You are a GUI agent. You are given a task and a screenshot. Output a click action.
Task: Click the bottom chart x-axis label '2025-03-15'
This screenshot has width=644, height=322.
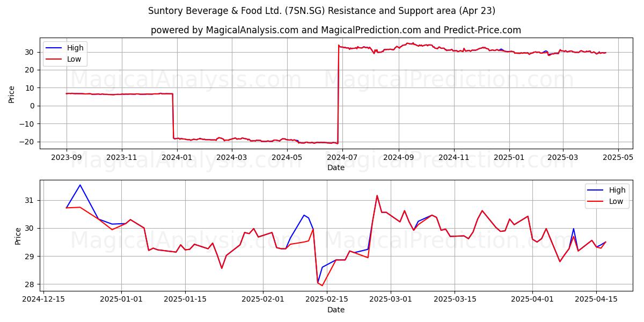click(x=455, y=299)
